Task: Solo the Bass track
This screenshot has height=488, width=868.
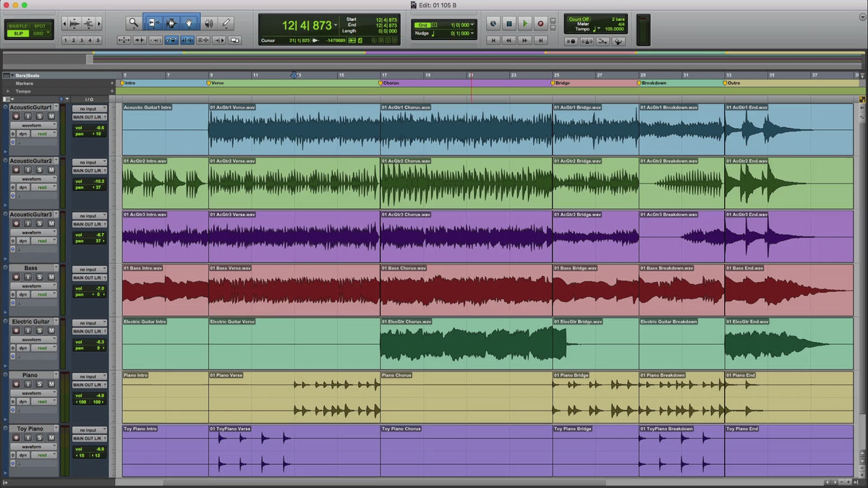Action: click(x=39, y=277)
